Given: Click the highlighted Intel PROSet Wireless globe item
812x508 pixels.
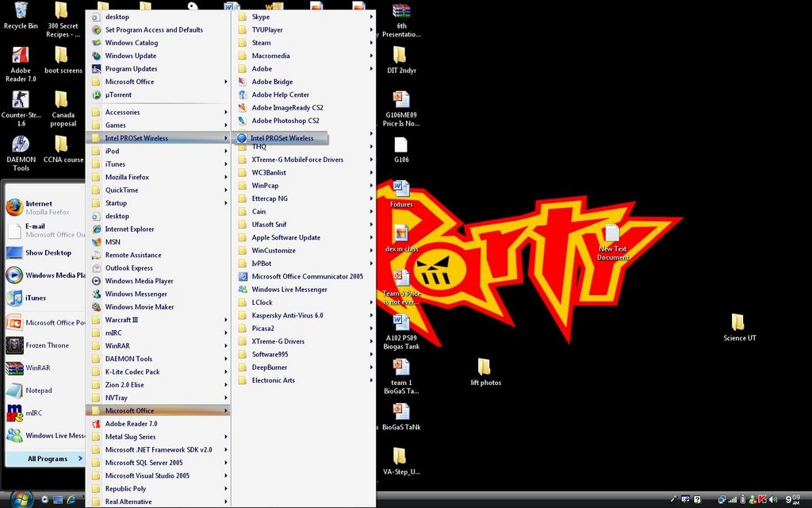Looking at the screenshot, I should click(x=281, y=138).
